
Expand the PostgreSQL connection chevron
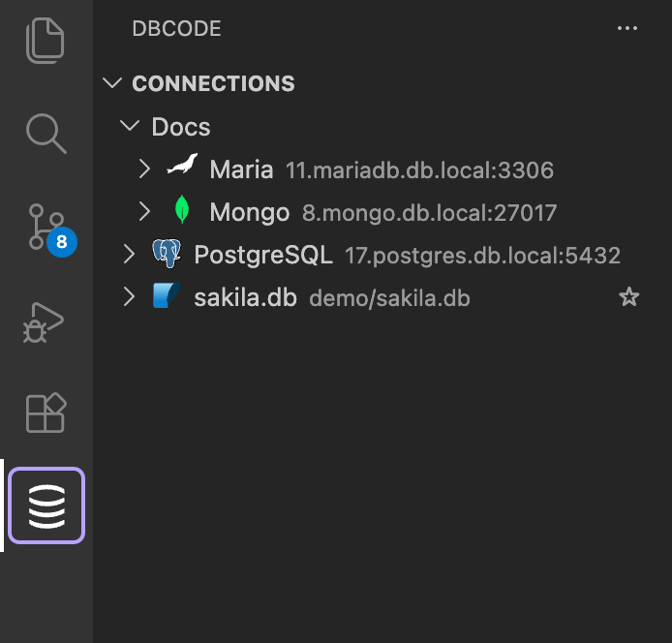tap(129, 254)
